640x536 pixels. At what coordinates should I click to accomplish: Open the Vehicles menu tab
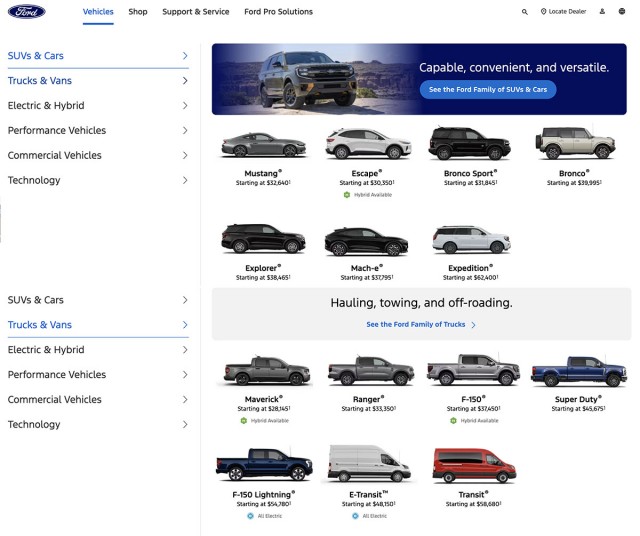(98, 12)
